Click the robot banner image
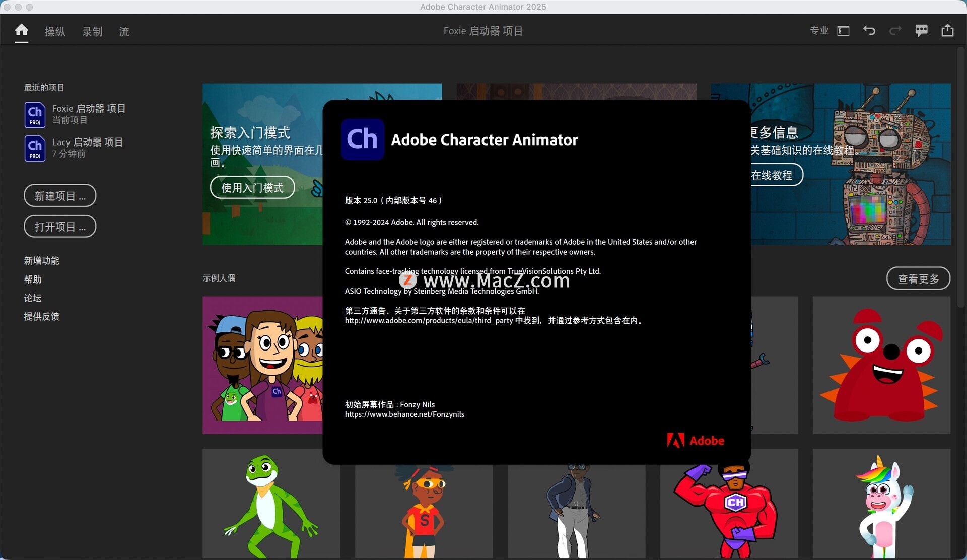 tap(851, 164)
